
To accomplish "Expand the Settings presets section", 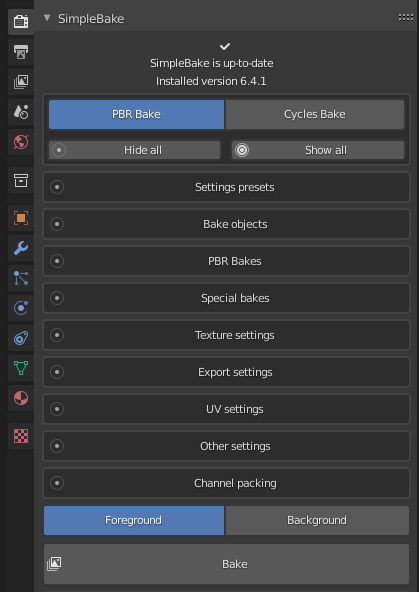I will coord(226,187).
